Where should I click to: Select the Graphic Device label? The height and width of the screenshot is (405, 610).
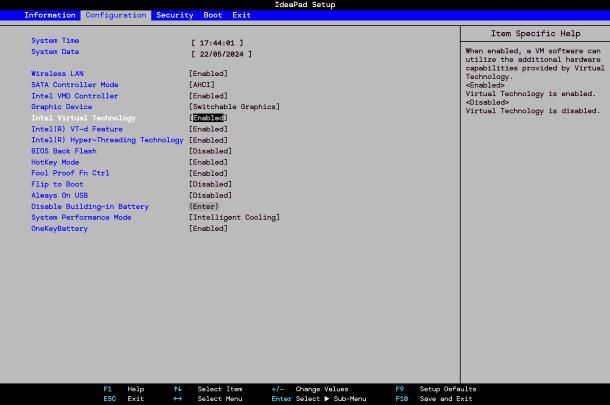[61, 107]
